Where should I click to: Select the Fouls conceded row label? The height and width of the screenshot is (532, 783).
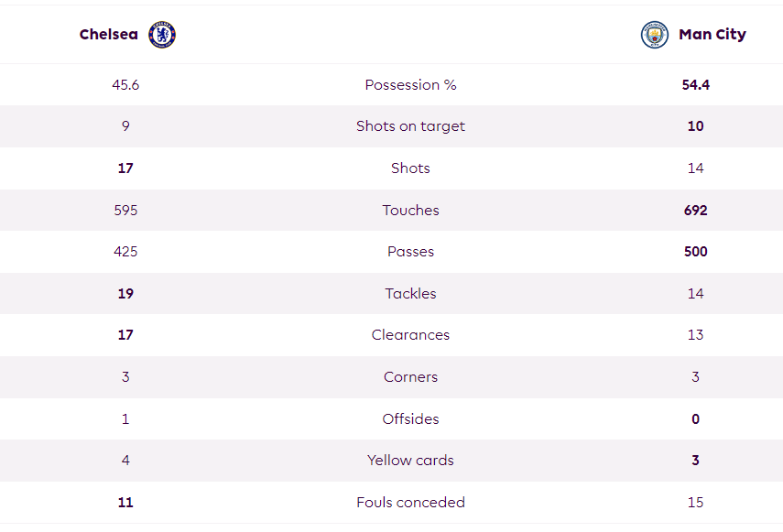point(410,502)
